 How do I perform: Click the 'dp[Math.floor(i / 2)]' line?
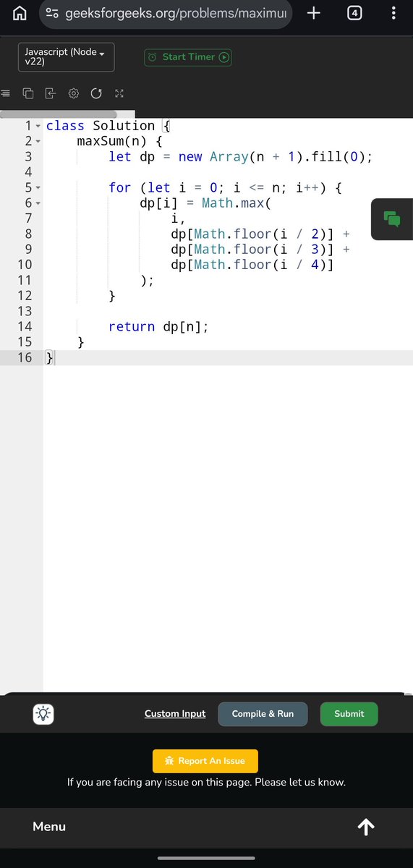pos(260,234)
